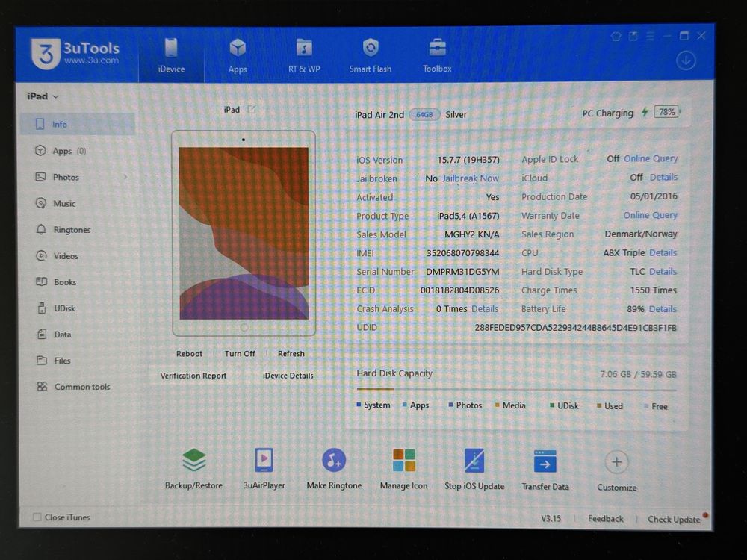
Task: Click the Media legend color square
Action: 498,405
